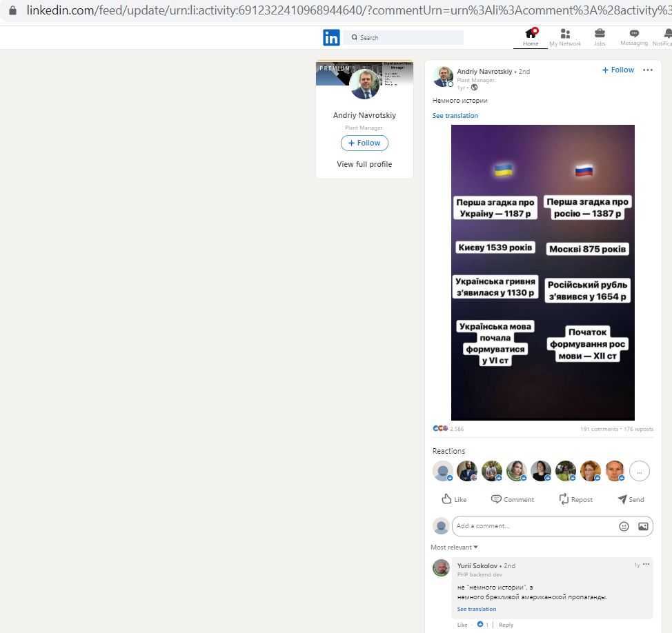Click the Repost arrows button
The image size is (672, 633).
coord(575,499)
